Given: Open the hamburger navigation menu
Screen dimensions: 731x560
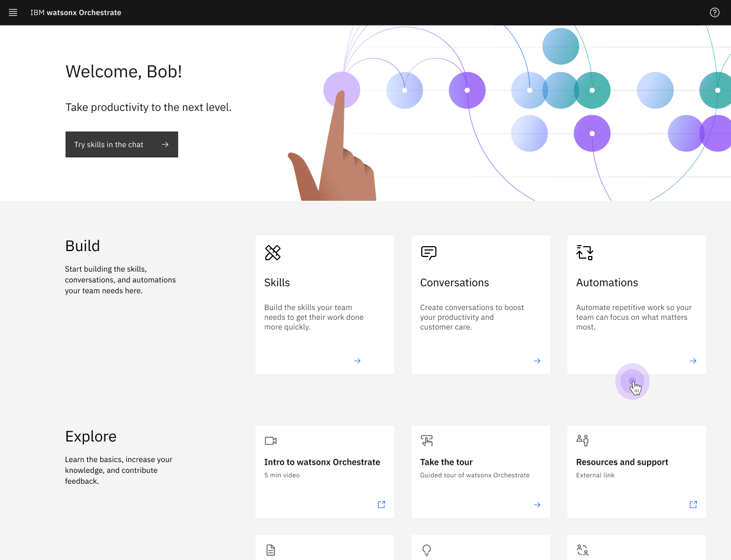Looking at the screenshot, I should tap(13, 12).
